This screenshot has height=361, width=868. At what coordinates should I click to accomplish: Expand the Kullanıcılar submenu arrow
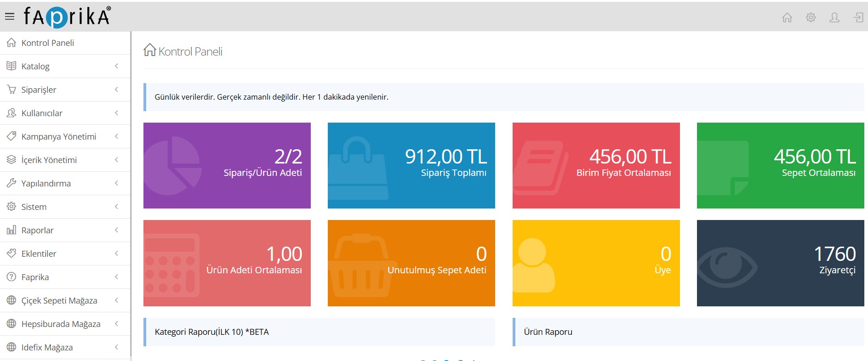pos(117,113)
